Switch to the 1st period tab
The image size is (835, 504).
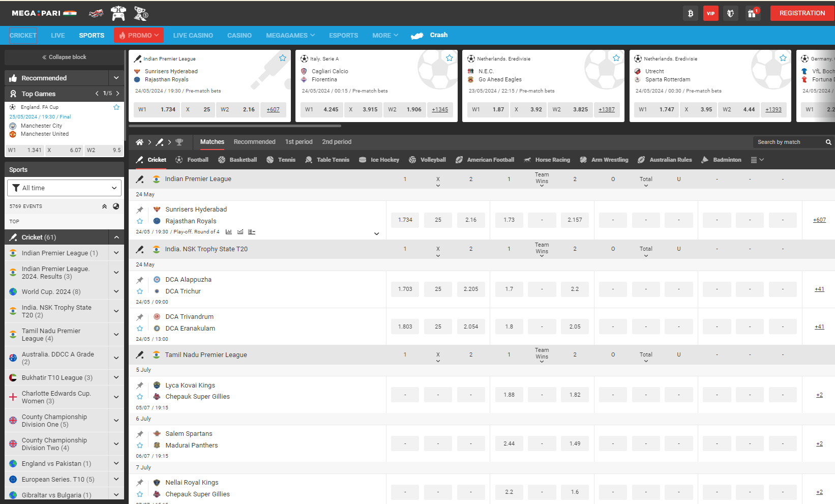[x=299, y=142]
